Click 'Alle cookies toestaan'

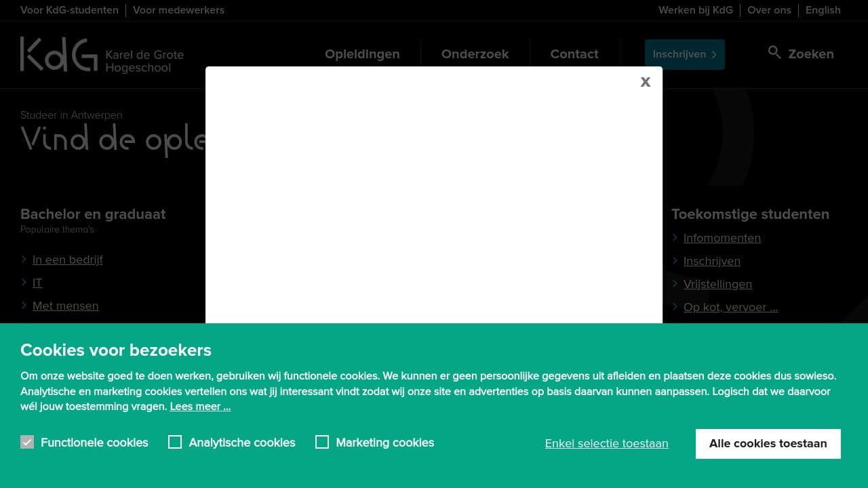768,443
